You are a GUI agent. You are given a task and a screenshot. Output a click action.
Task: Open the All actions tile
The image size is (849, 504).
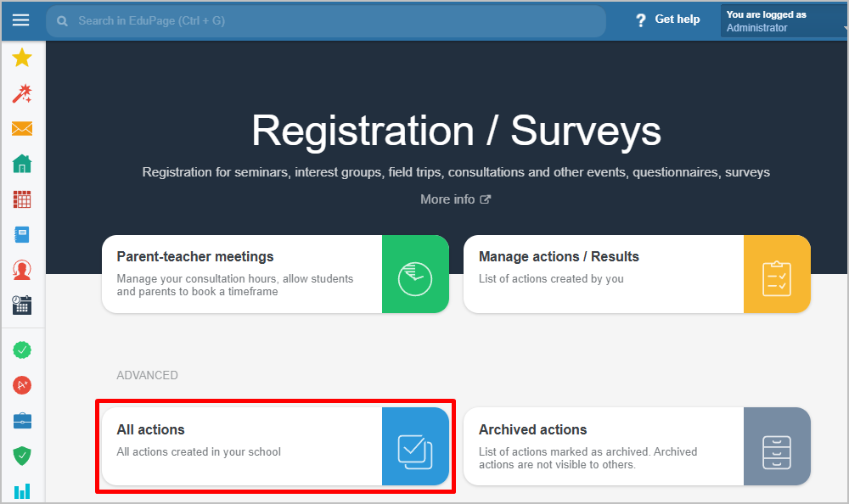[x=274, y=446]
